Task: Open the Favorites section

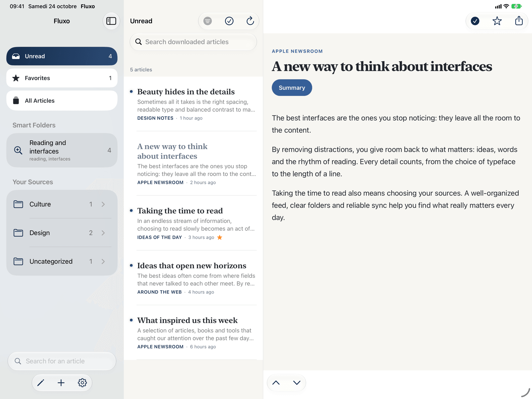Action: coord(62,78)
